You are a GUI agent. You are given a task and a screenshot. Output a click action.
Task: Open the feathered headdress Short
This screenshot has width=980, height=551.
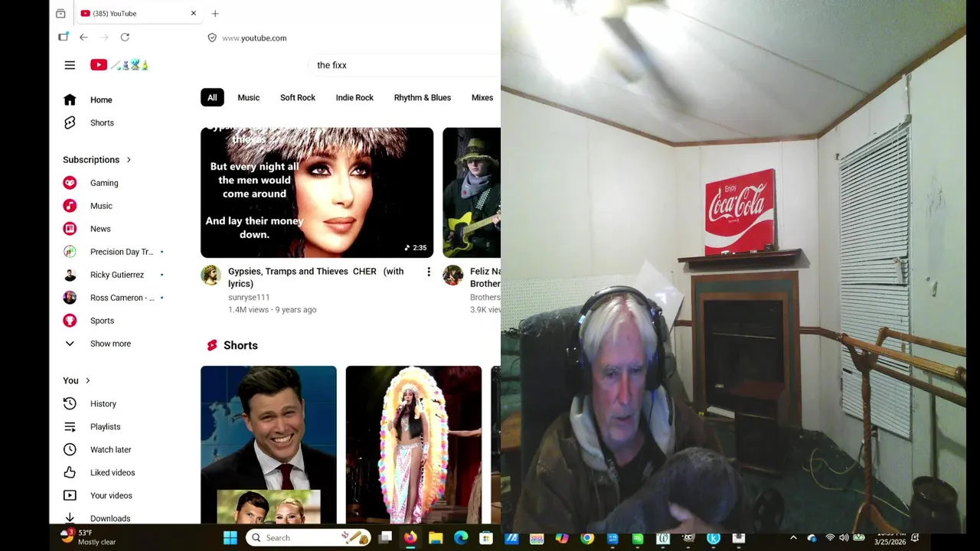pyautogui.click(x=413, y=445)
